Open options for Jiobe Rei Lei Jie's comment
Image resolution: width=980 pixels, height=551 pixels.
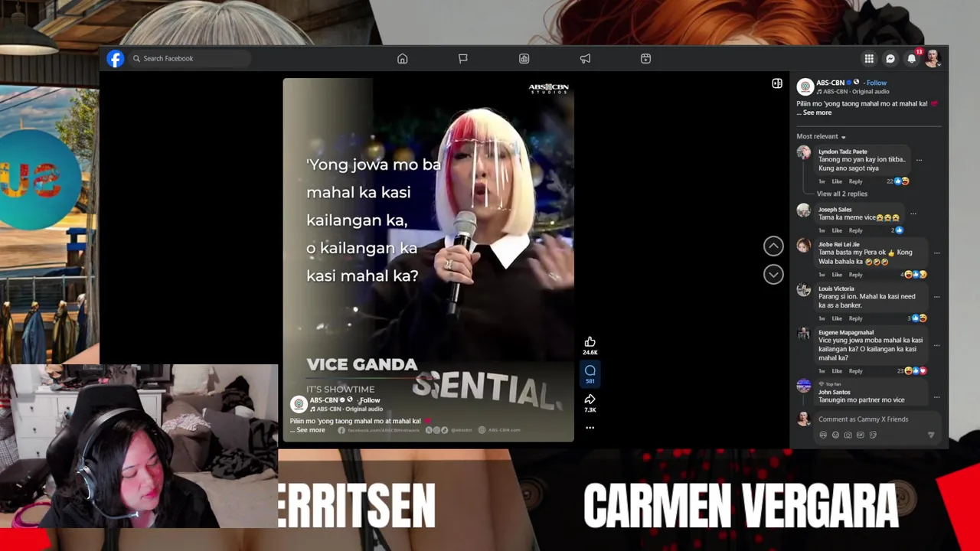click(936, 253)
